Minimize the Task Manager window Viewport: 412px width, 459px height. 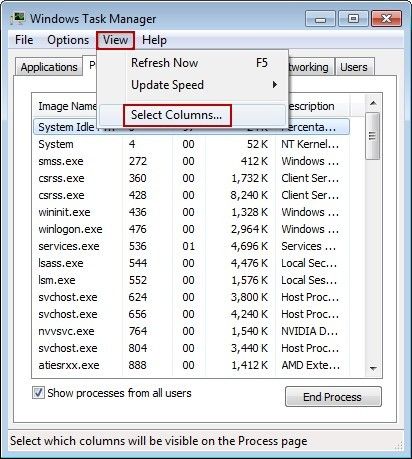[x=320, y=19]
